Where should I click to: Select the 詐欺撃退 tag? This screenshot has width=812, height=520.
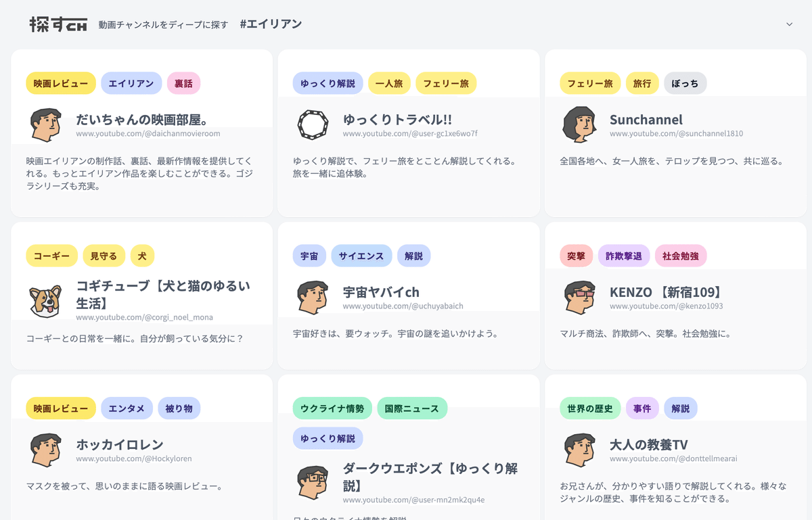point(623,256)
